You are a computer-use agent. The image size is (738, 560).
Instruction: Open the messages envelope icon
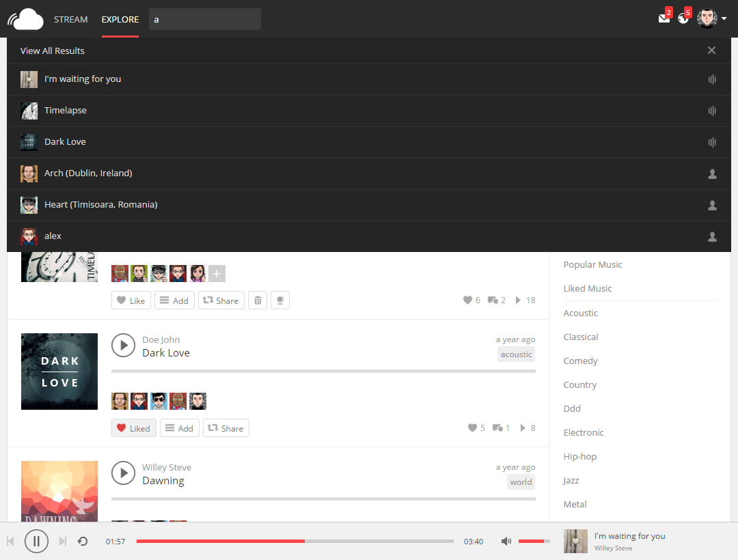(x=664, y=19)
